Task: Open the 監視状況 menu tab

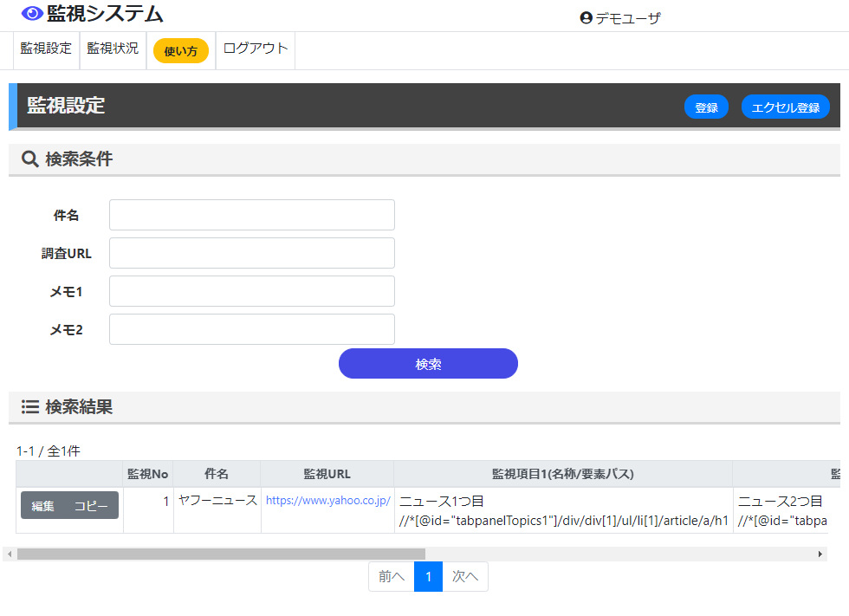Action: click(x=113, y=49)
